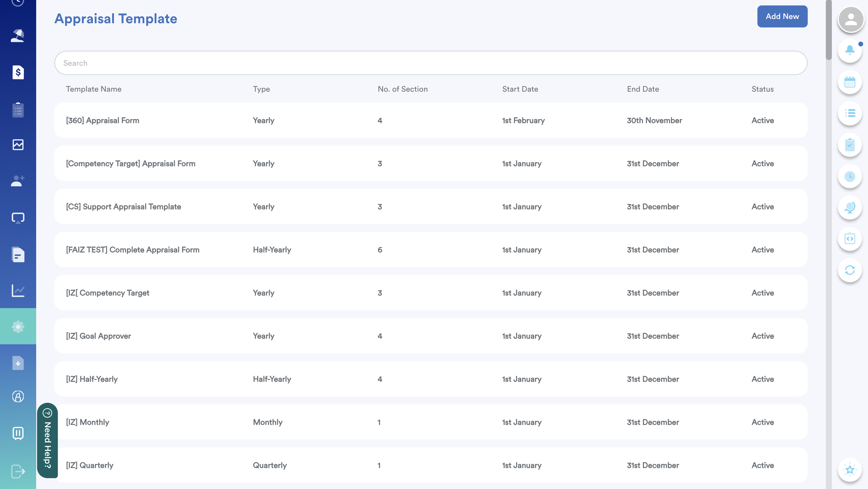Click the vertical page scrollbar

[x=828, y=30]
